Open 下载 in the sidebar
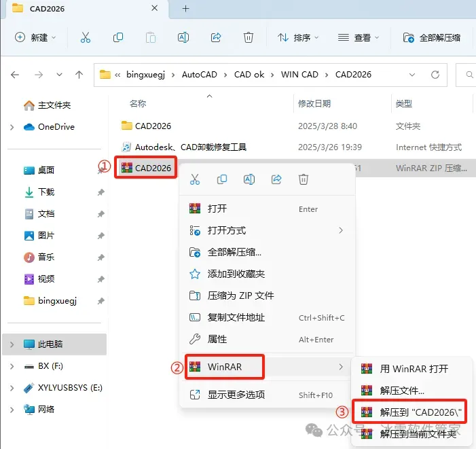 click(39, 192)
